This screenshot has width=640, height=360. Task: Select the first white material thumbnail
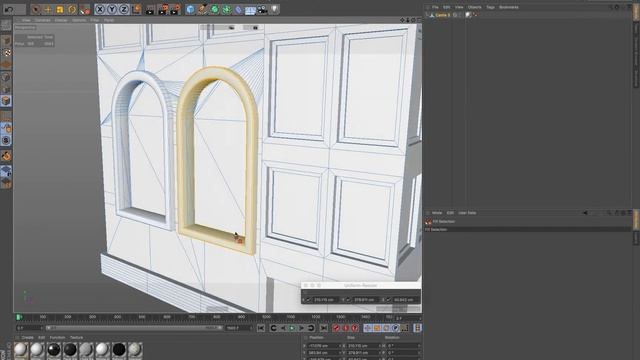coord(21,351)
